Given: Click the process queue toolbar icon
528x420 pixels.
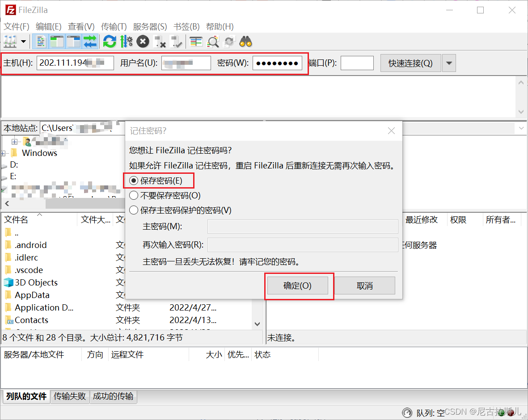Looking at the screenshot, I should coord(126,42).
